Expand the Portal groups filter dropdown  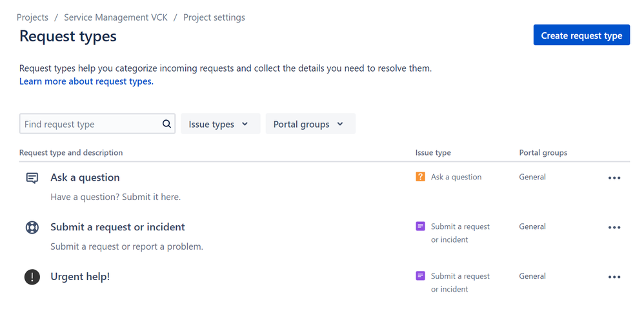pos(310,124)
